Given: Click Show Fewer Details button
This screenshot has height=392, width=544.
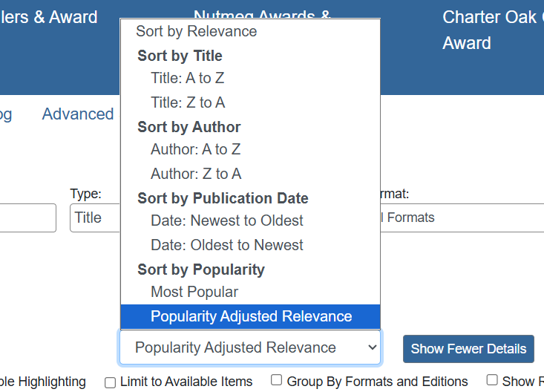Looking at the screenshot, I should coord(468,348).
